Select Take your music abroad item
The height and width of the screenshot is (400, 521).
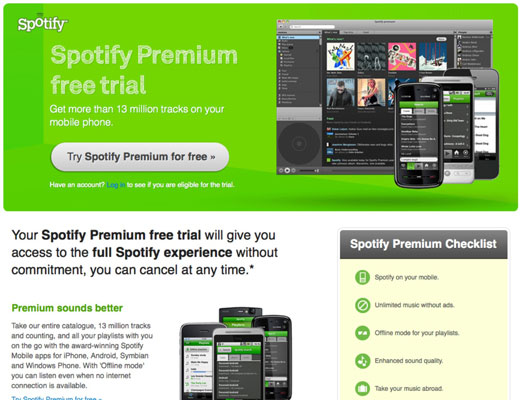(x=409, y=388)
